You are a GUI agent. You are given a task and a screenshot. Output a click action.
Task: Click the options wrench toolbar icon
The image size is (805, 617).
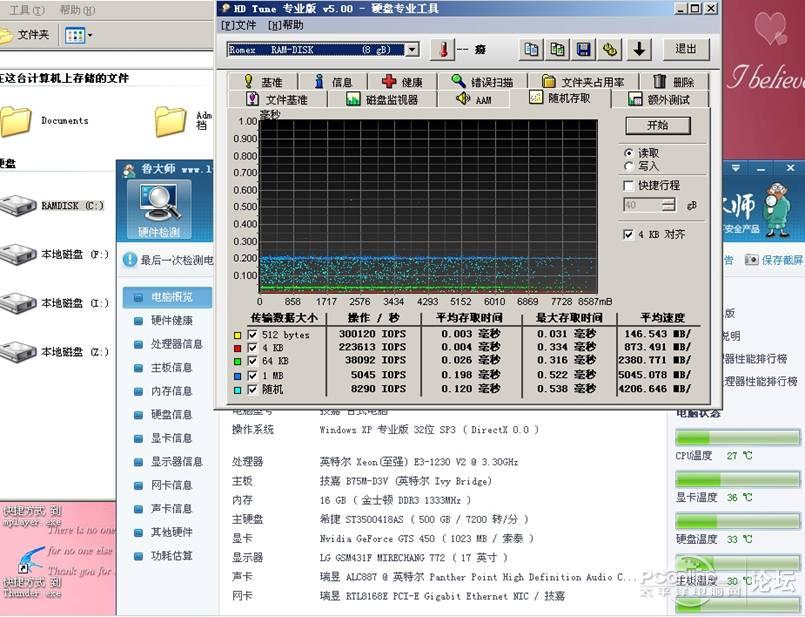[610, 49]
